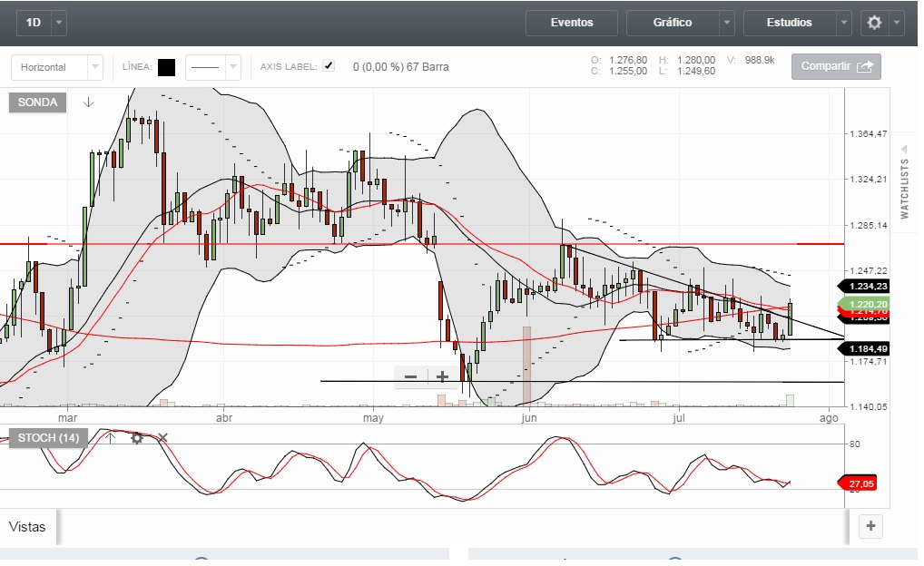This screenshot has width=924, height=566.
Task: Move STOCH panel up with arrow
Action: (x=108, y=438)
